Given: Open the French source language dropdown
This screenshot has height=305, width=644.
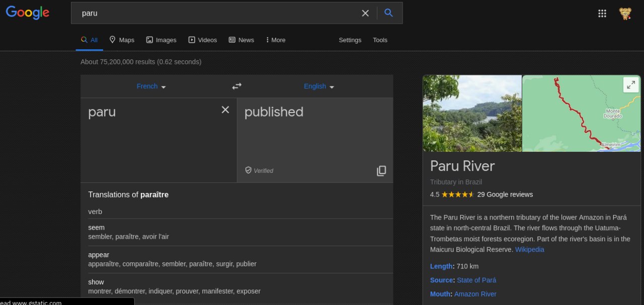Looking at the screenshot, I should pyautogui.click(x=151, y=86).
